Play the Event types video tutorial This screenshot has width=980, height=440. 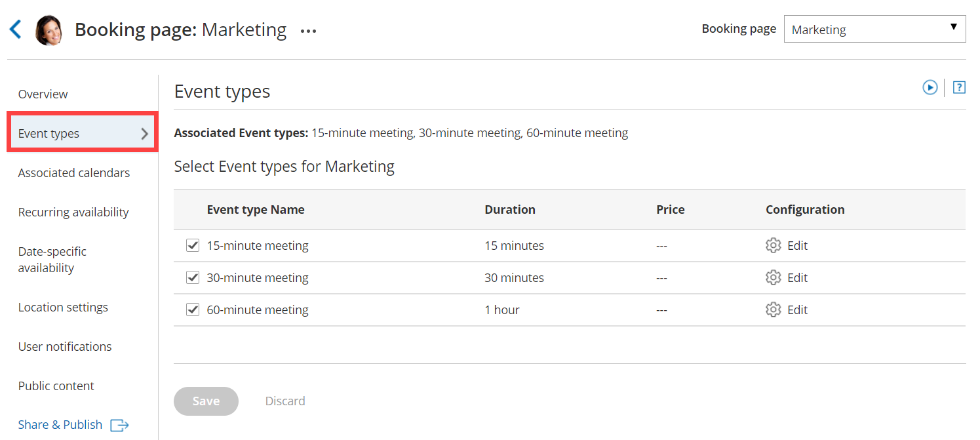930,87
